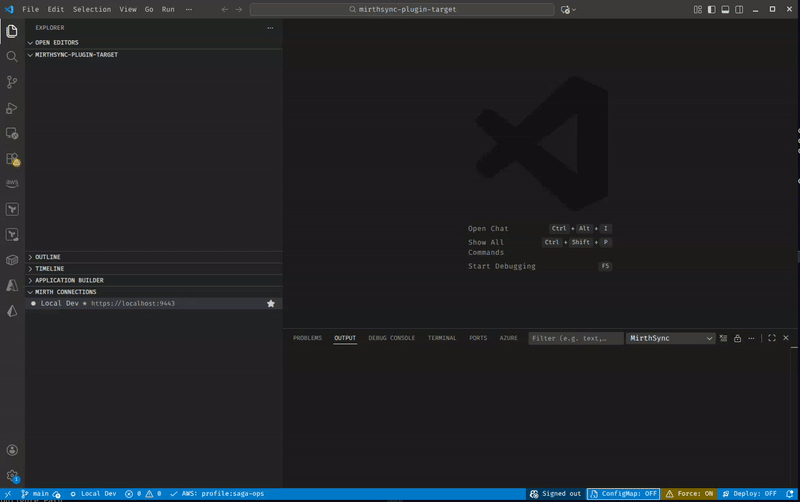Open the File menu

click(31, 9)
